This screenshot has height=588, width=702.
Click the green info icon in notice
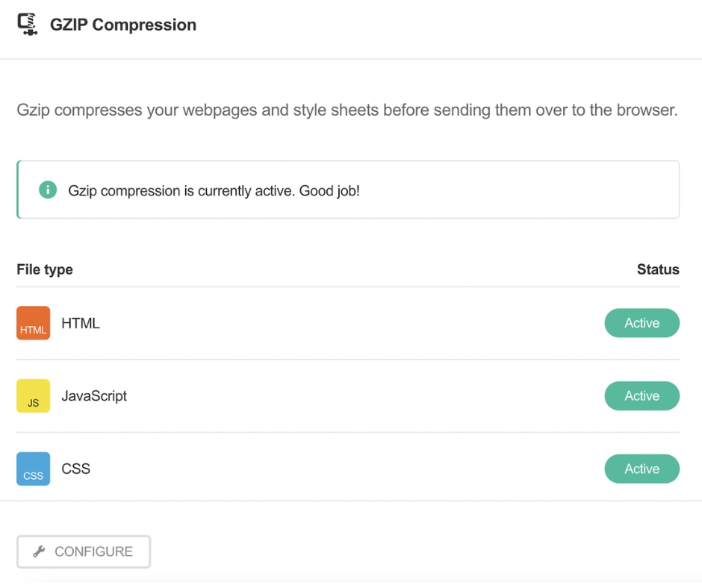pyautogui.click(x=48, y=190)
